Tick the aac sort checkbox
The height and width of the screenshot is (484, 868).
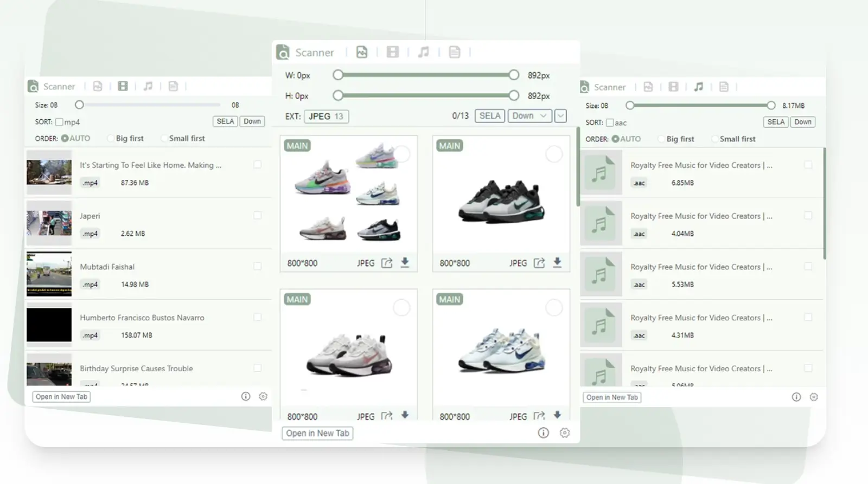610,122
